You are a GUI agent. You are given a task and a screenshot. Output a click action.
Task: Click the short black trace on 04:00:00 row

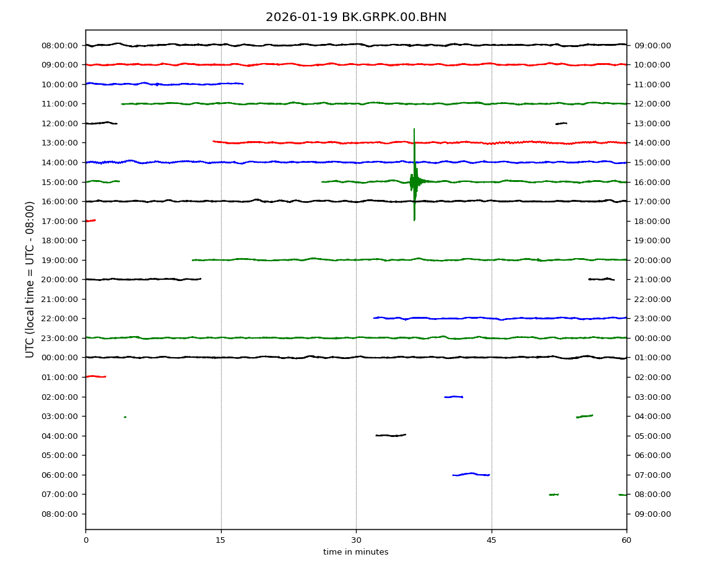click(x=390, y=435)
